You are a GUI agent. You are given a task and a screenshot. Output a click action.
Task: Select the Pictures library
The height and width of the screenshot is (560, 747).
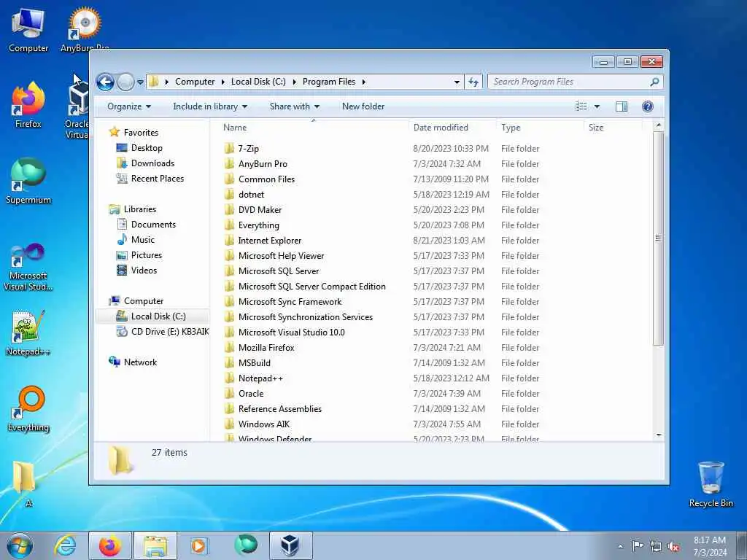point(146,254)
